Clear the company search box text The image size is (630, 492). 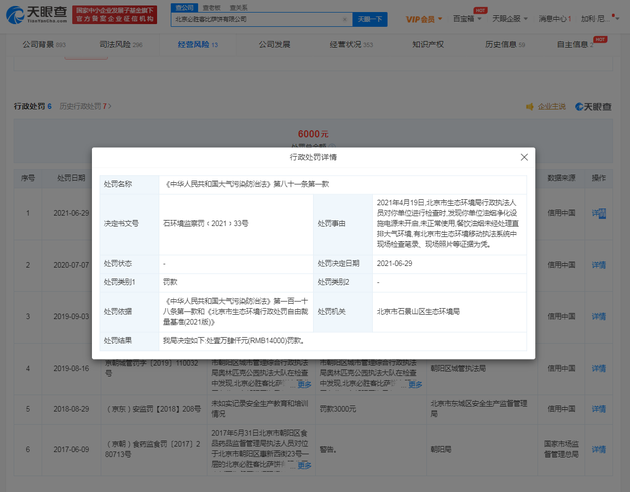pyautogui.click(x=344, y=18)
